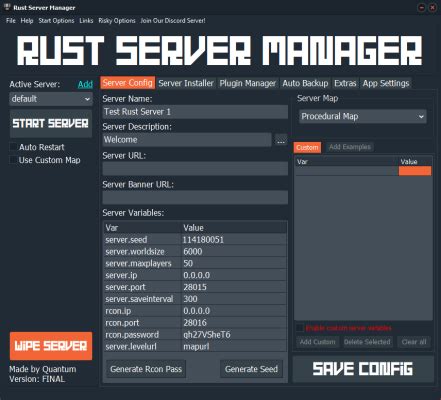441x400 pixels.
Task: Click the server.maxplayers variable name
Action: [138, 263]
